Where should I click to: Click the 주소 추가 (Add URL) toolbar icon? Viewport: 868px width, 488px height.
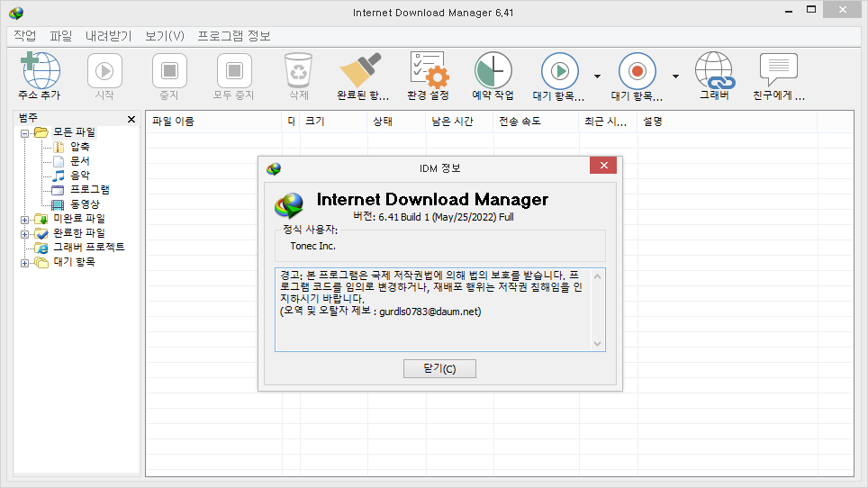click(40, 70)
